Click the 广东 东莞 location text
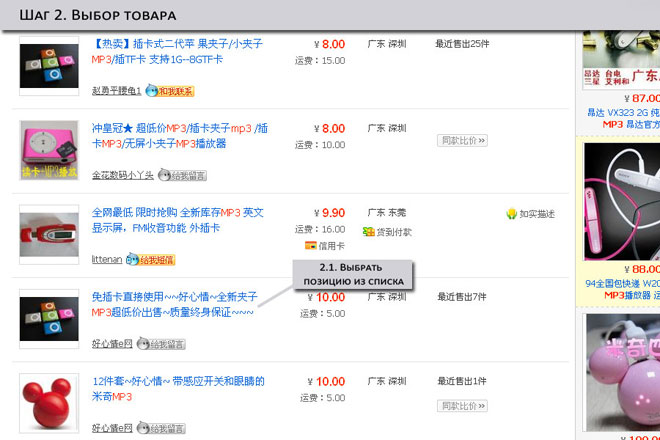Screen dimensions: 660x440 (387, 213)
